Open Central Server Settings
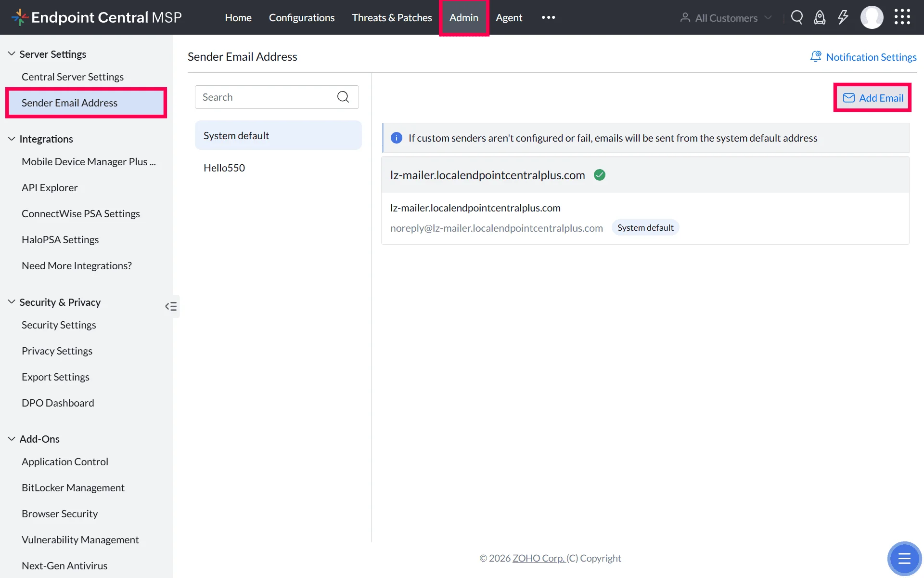924x578 pixels. (x=73, y=77)
